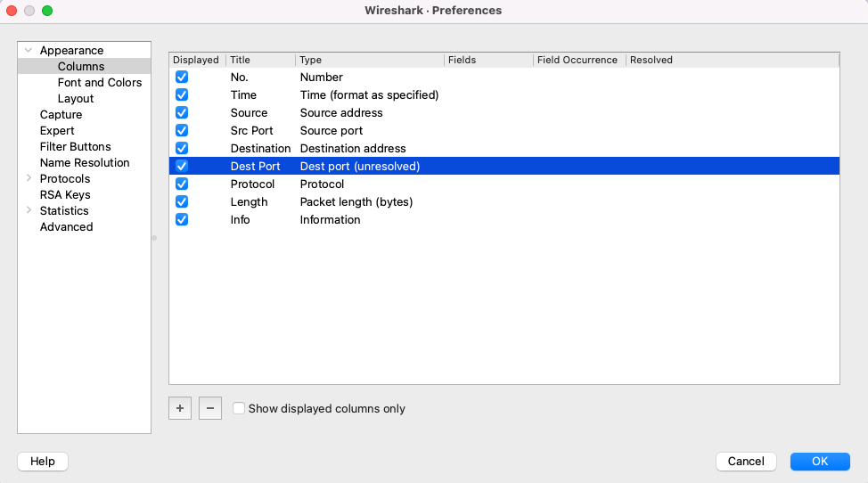Collapse the Appearance tree section
This screenshot has height=483, width=868.
[x=29, y=50]
